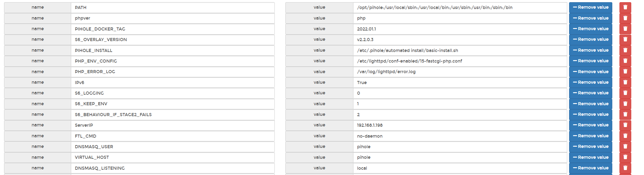
Task: Click trash icon for S6_KEEP_ENV row
Action: 625,104
